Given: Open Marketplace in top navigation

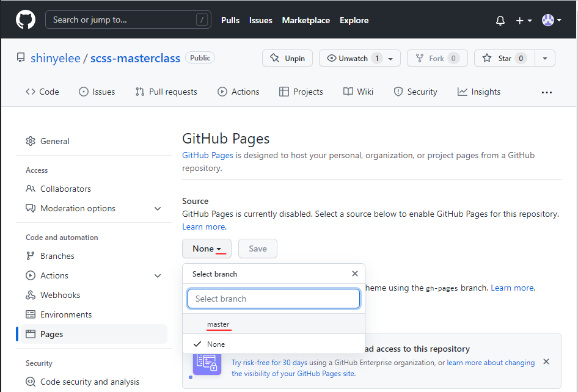Looking at the screenshot, I should point(305,20).
